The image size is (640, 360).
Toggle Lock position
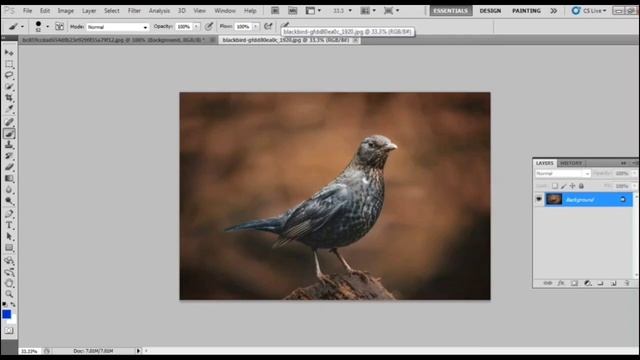point(572,186)
